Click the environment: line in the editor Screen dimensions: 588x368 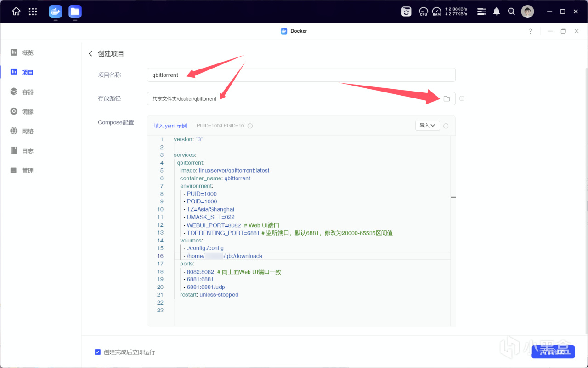[197, 186]
